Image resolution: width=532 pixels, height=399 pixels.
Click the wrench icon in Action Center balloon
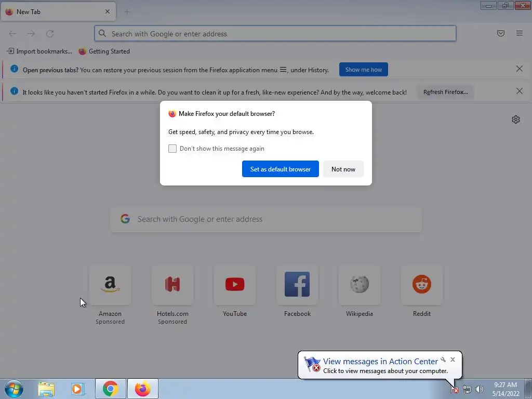coord(443,360)
